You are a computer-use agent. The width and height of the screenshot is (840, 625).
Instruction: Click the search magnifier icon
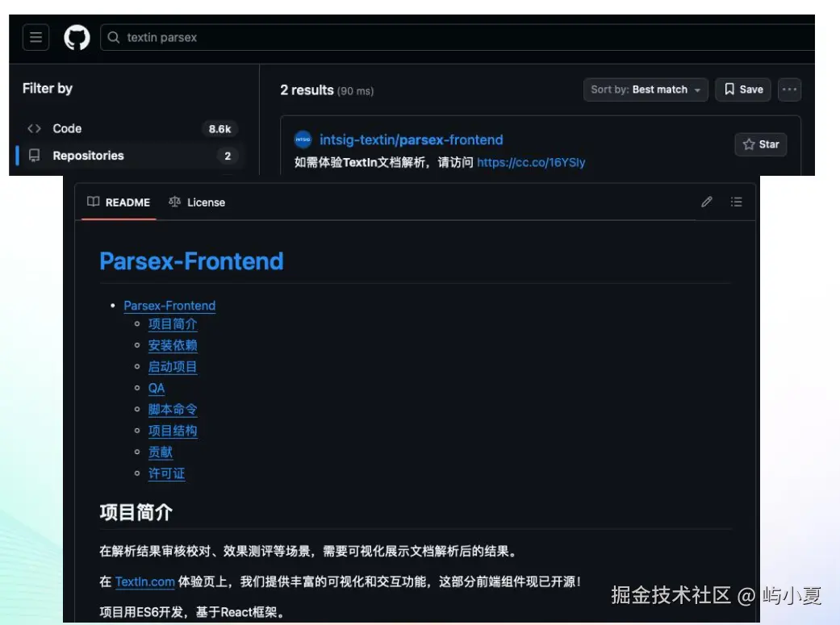pos(114,37)
